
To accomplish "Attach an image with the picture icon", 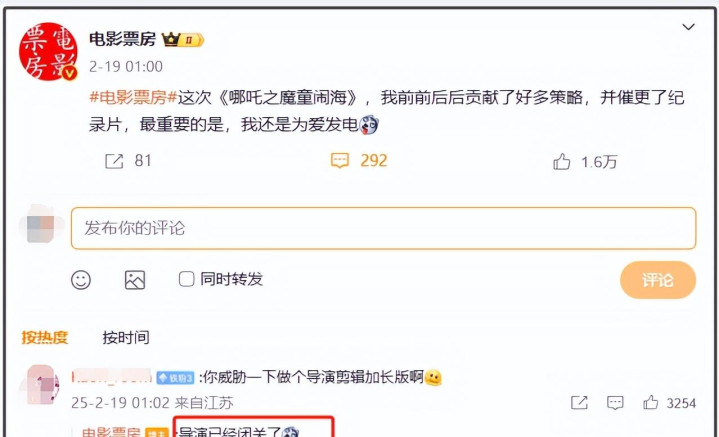I will pyautogui.click(x=135, y=280).
